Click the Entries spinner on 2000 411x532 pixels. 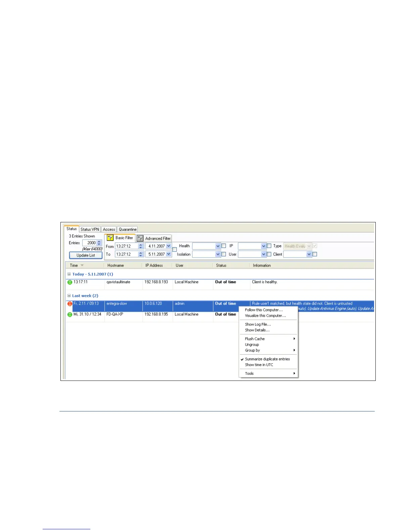(99, 243)
